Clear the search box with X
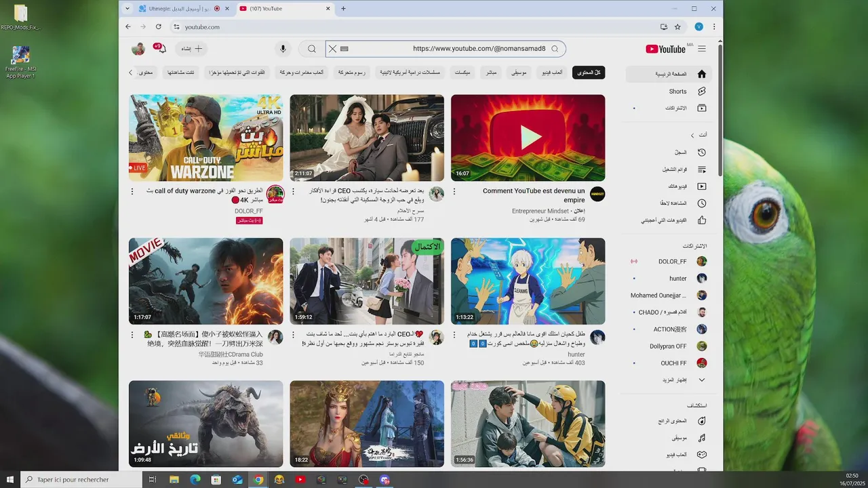This screenshot has height=488, width=868. coord(332,49)
